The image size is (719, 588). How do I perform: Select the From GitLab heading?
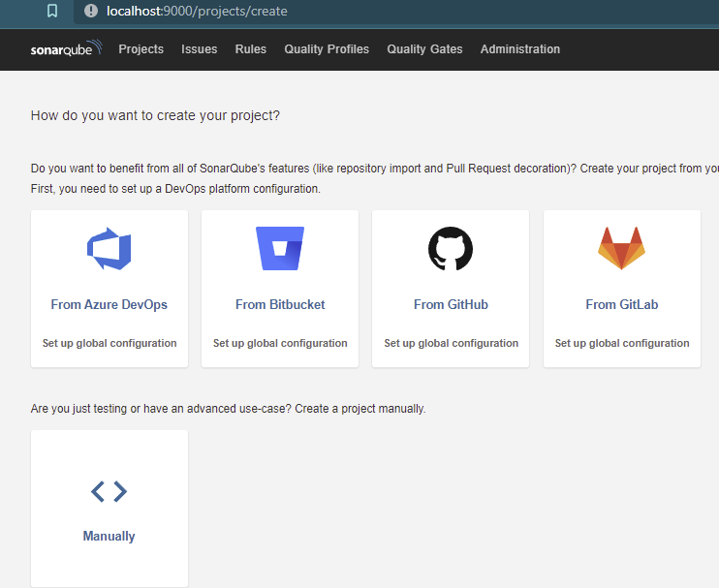[x=622, y=304]
